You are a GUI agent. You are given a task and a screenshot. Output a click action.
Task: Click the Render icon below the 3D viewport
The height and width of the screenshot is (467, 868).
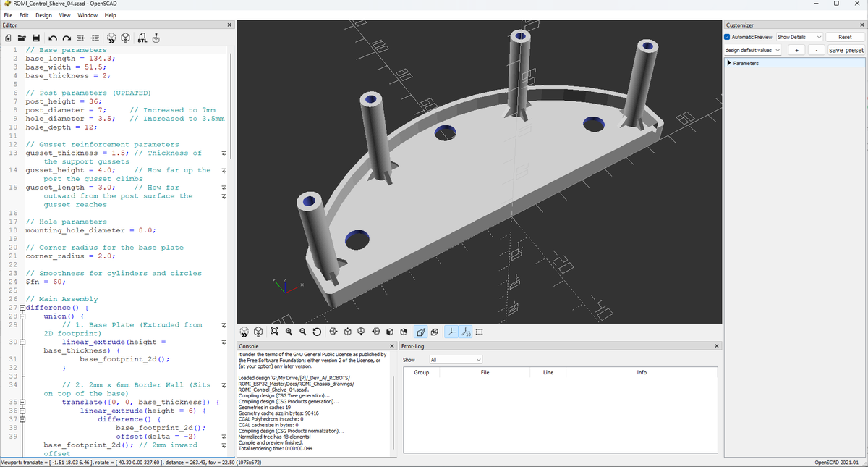coord(258,332)
